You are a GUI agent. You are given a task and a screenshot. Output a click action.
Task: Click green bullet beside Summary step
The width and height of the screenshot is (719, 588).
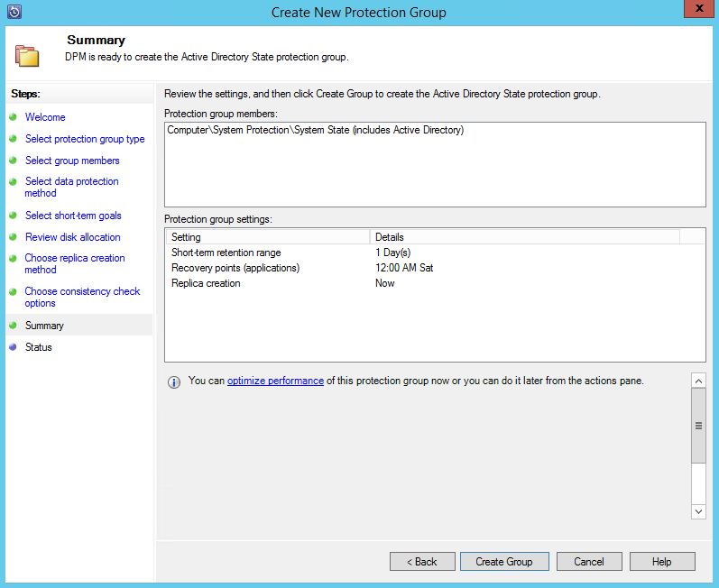click(x=13, y=325)
